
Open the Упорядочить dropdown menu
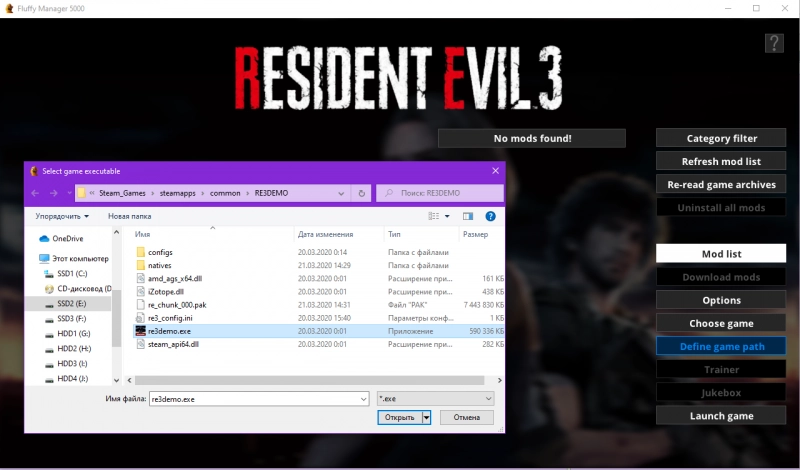point(62,215)
